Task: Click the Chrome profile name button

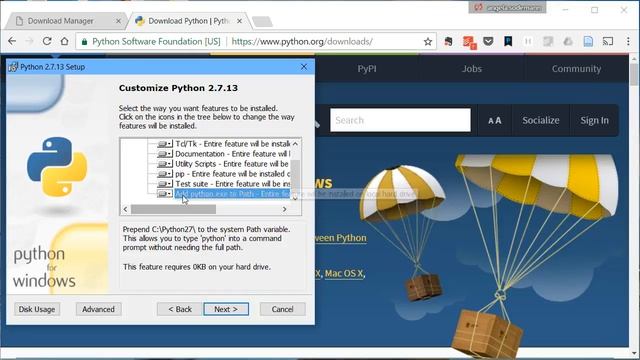Action: [x=507, y=7]
